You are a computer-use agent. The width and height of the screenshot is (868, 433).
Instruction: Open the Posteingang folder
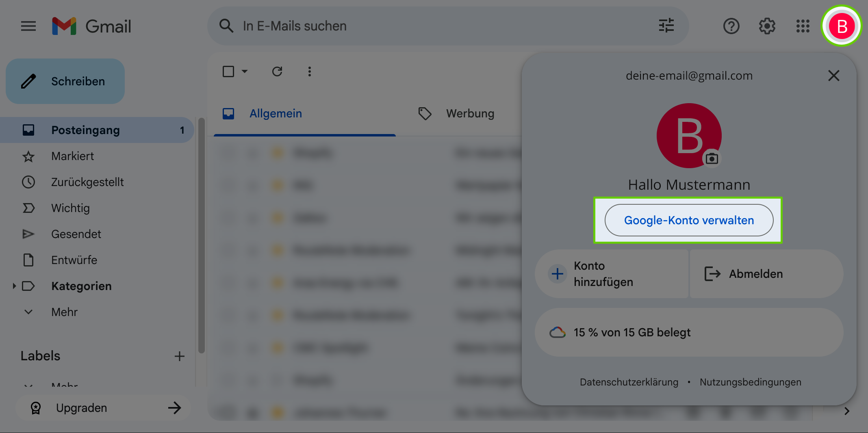pos(97,130)
